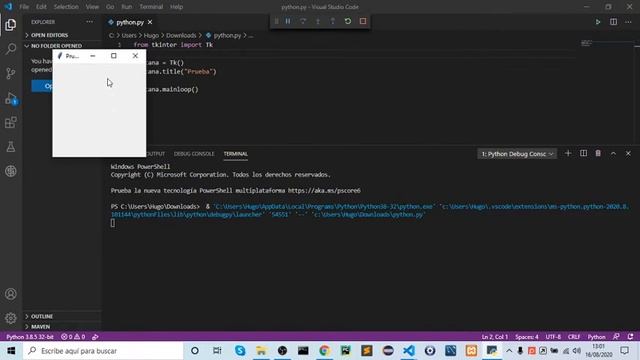Image resolution: width=640 pixels, height=360 pixels.
Task: Open the Accounts menu
Action: point(11,294)
